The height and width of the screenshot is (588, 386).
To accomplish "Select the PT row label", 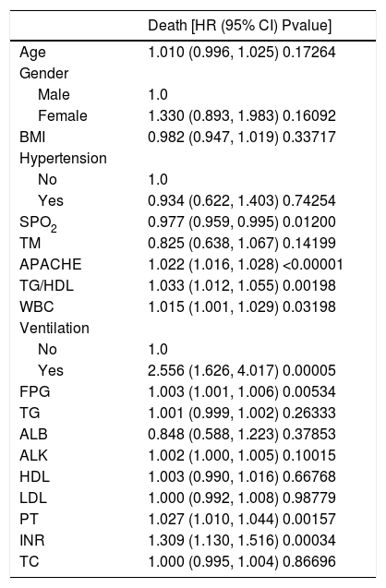I will 29,520.
